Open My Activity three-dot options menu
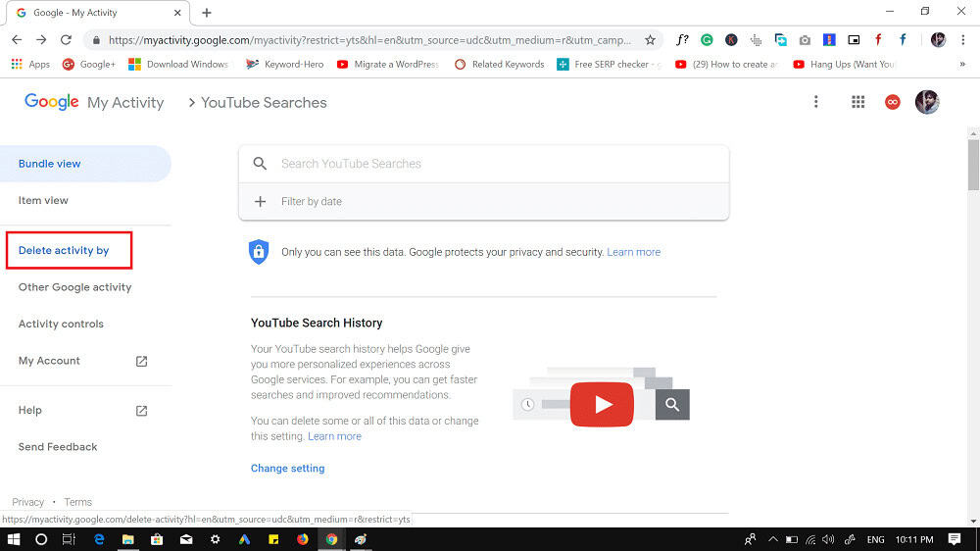Image resolution: width=980 pixels, height=551 pixels. tap(815, 102)
